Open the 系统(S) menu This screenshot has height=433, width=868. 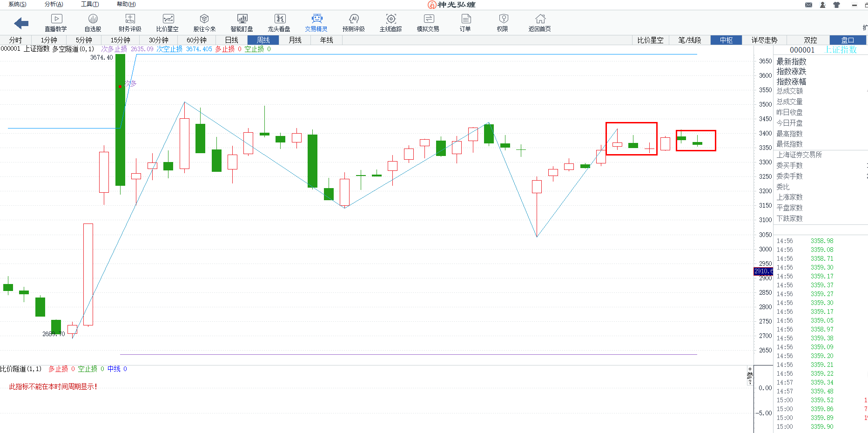click(x=17, y=4)
